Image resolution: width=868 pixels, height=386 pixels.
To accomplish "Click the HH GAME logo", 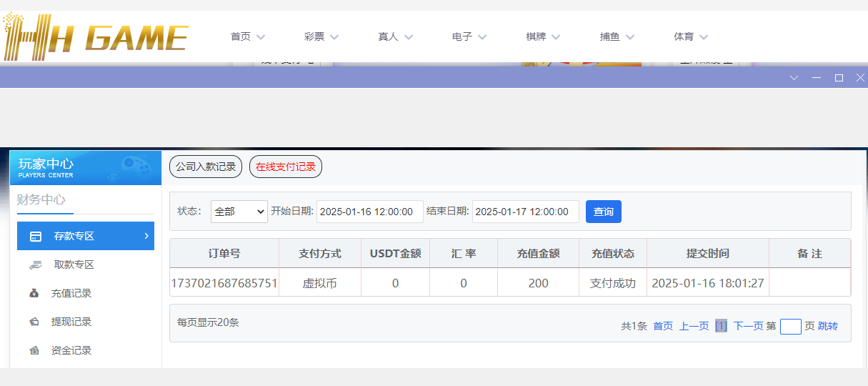I will 95,36.
